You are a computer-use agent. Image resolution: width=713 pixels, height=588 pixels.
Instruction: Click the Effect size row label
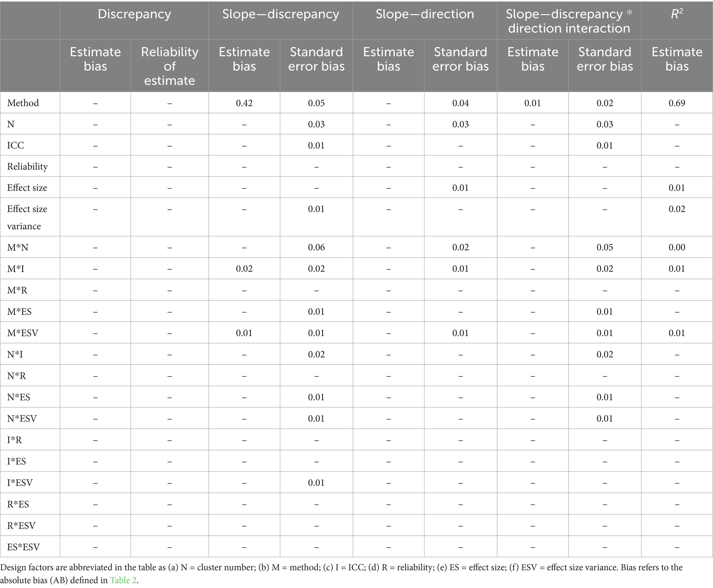pos(27,188)
